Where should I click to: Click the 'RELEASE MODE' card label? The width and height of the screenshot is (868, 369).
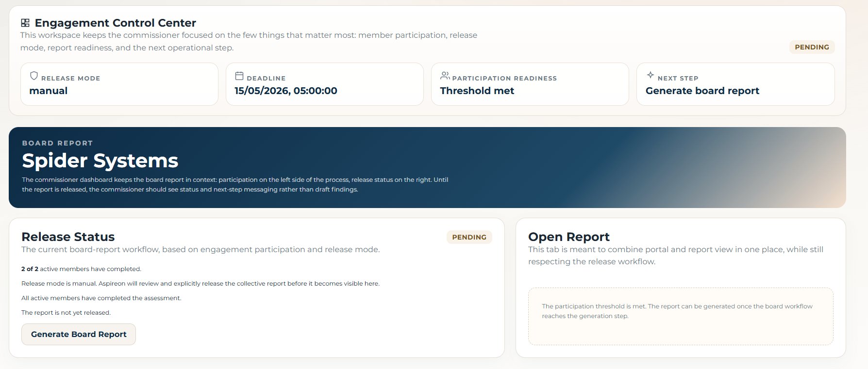pos(70,78)
